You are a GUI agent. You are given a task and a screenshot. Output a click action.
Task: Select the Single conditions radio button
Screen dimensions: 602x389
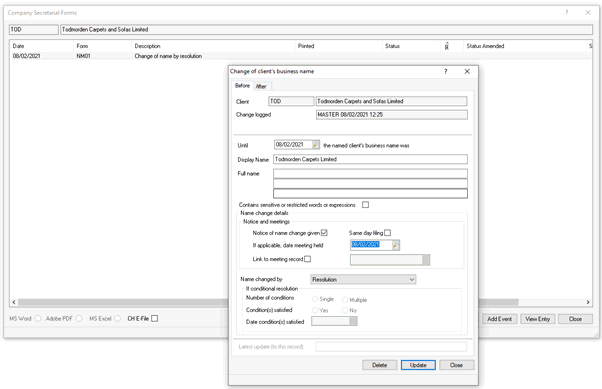[315, 299]
